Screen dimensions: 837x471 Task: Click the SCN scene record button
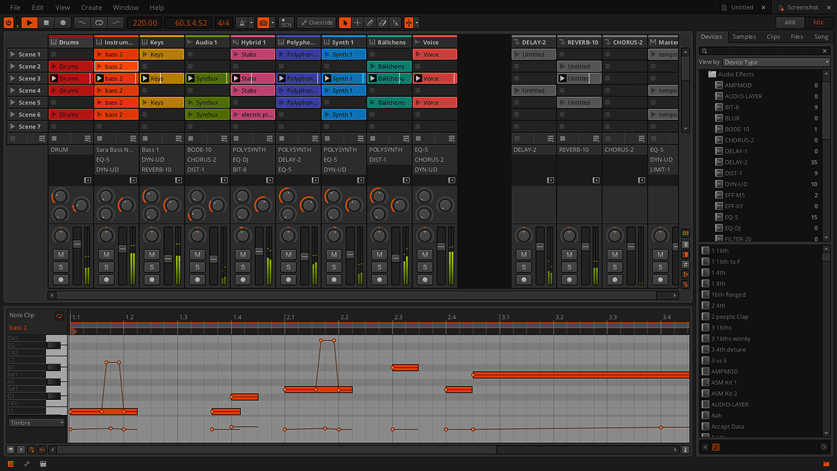coord(286,22)
